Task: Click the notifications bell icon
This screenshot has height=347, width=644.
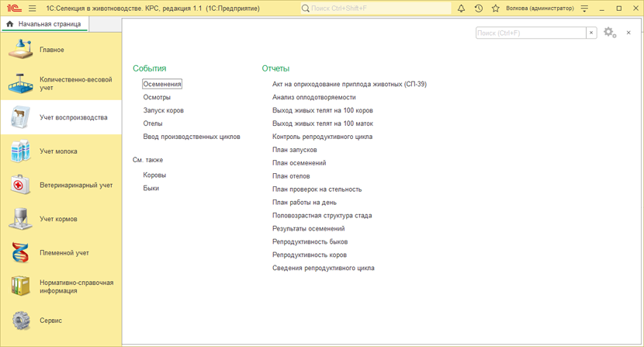Action: [x=461, y=9]
